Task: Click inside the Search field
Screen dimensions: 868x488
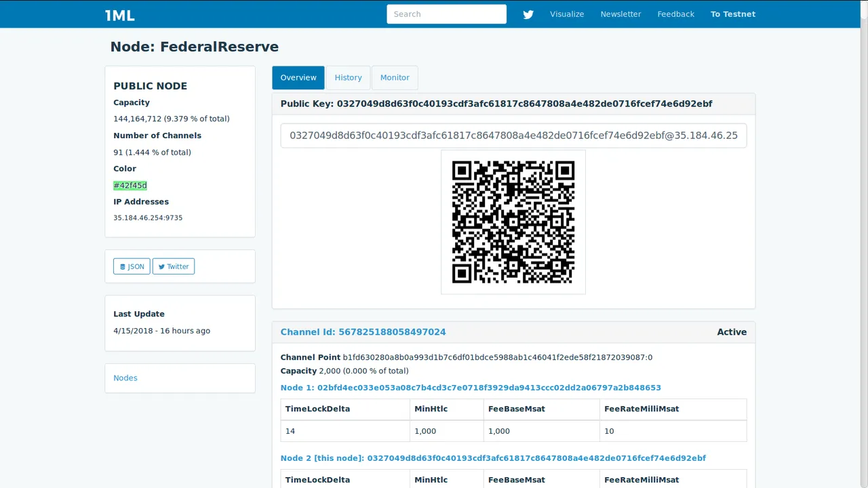Action: 446,14
